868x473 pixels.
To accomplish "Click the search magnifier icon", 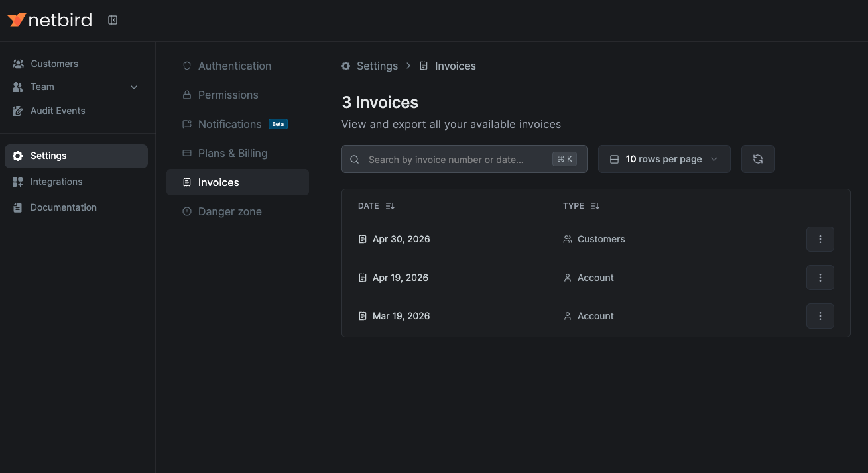I will tap(355, 159).
